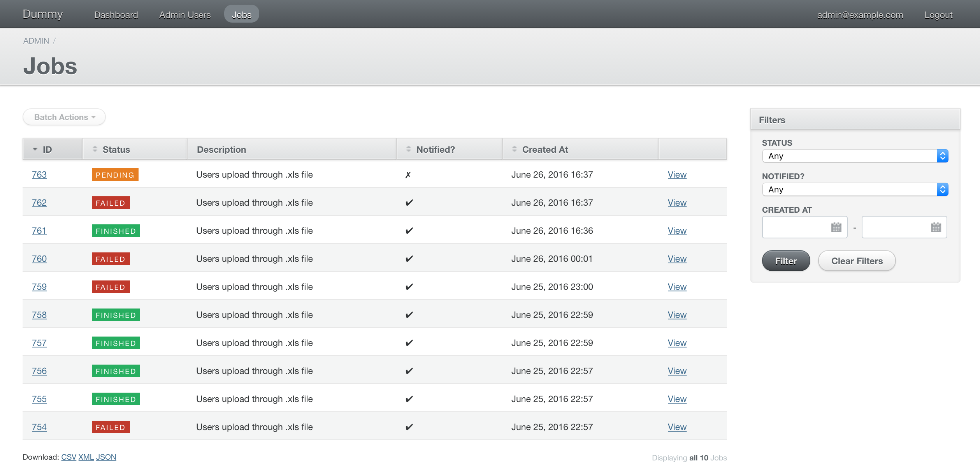Viewport: 980px width, 476px height.
Task: Click the sort icon next to Status header
Action: 95,149
